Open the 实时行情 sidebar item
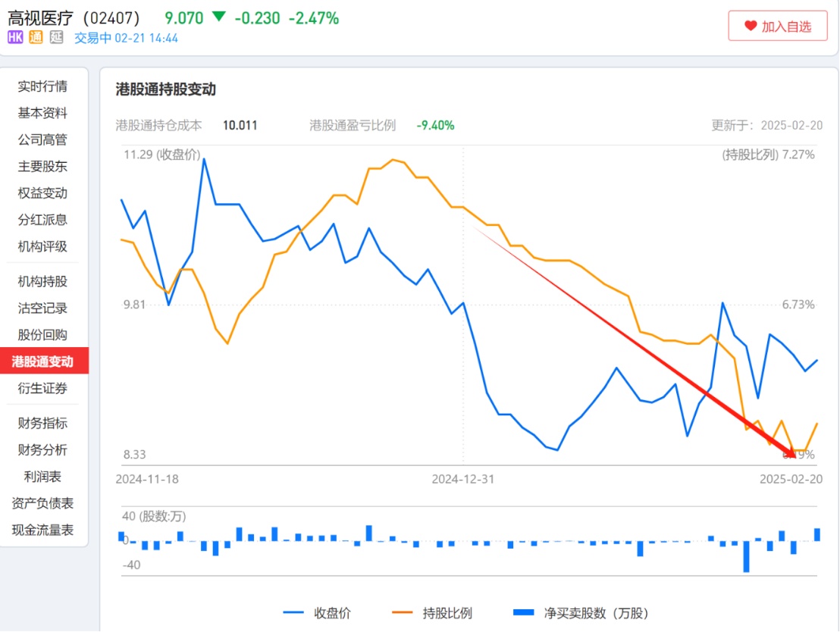840x632 pixels. click(42, 86)
